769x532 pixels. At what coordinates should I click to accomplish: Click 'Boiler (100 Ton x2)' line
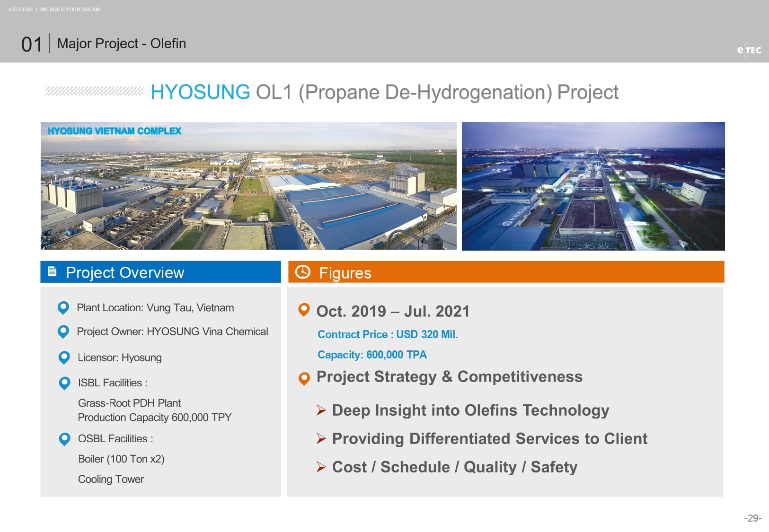point(121,459)
